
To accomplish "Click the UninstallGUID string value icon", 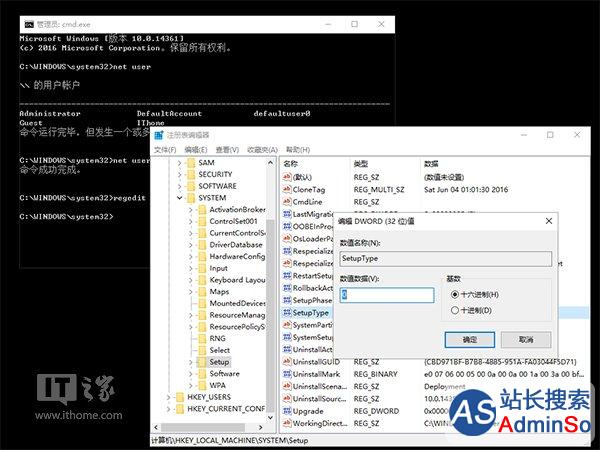I will click(x=287, y=362).
